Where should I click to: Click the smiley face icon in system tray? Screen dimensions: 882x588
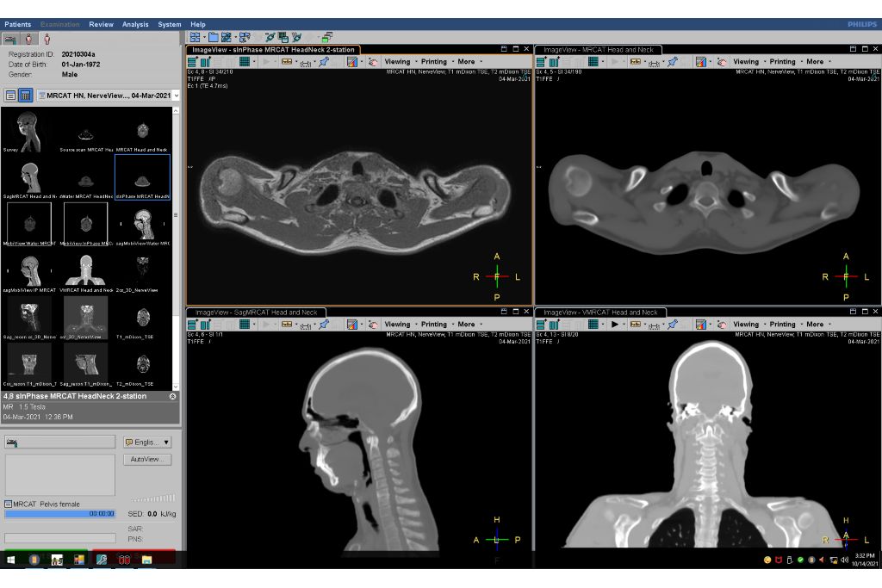coord(767,560)
